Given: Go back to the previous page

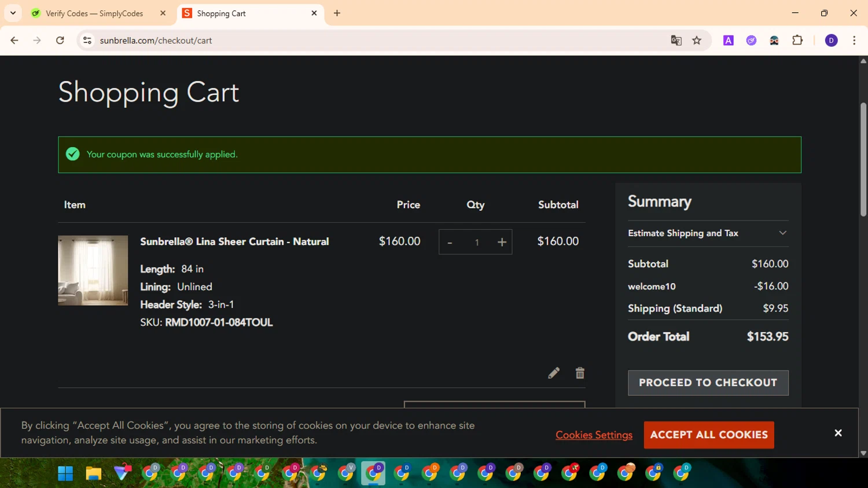Looking at the screenshot, I should (14, 41).
